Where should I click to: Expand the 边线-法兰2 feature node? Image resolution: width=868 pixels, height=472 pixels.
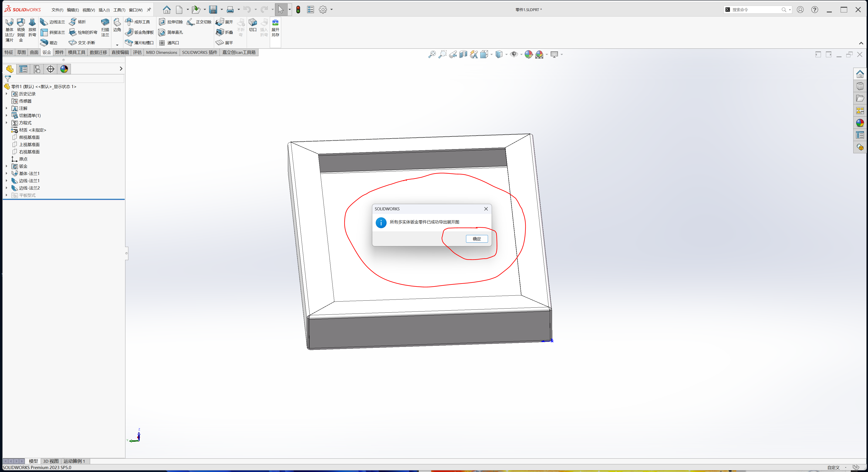click(x=6, y=188)
